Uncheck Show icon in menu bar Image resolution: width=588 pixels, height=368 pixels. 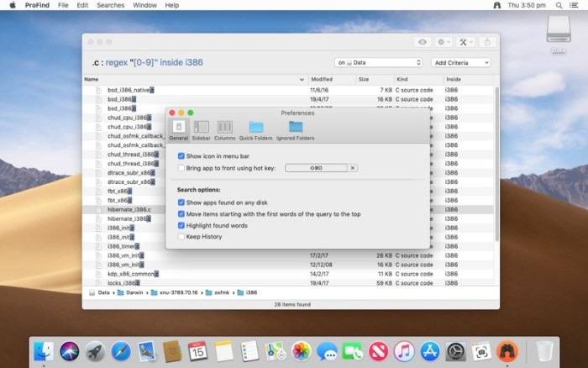pyautogui.click(x=181, y=156)
